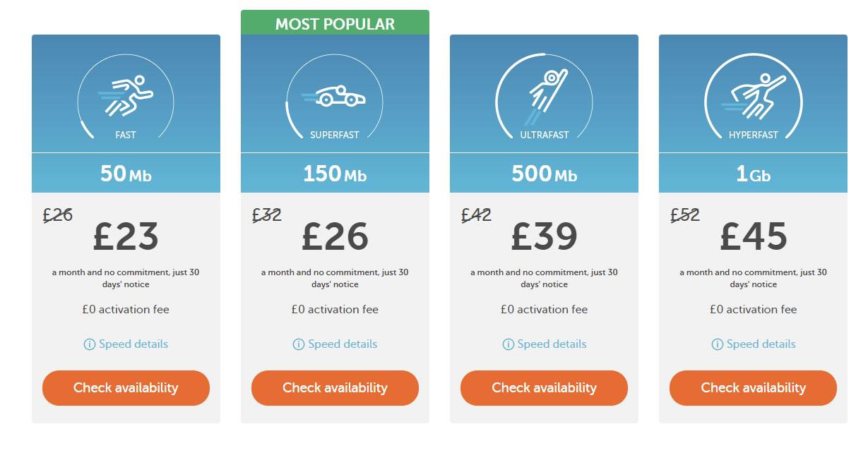The image size is (868, 453).
Task: Click info icon beside 500 Mb Speed details
Action: point(508,344)
